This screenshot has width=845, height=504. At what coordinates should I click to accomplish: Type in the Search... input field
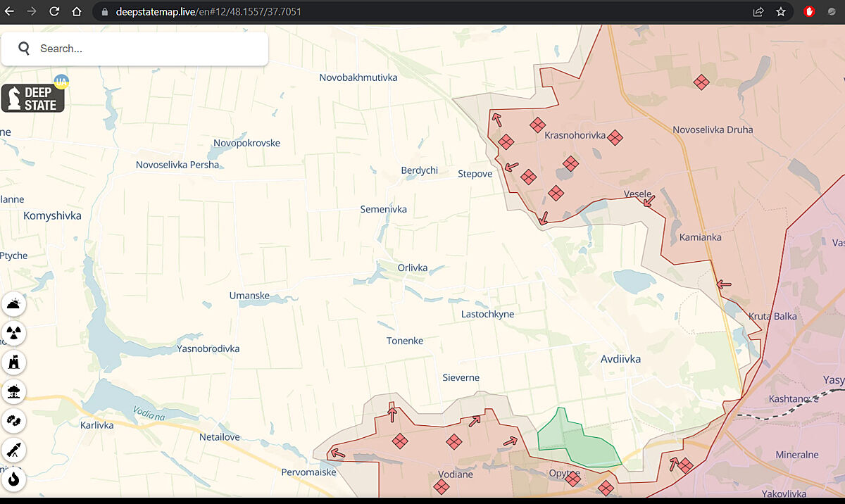click(x=148, y=49)
